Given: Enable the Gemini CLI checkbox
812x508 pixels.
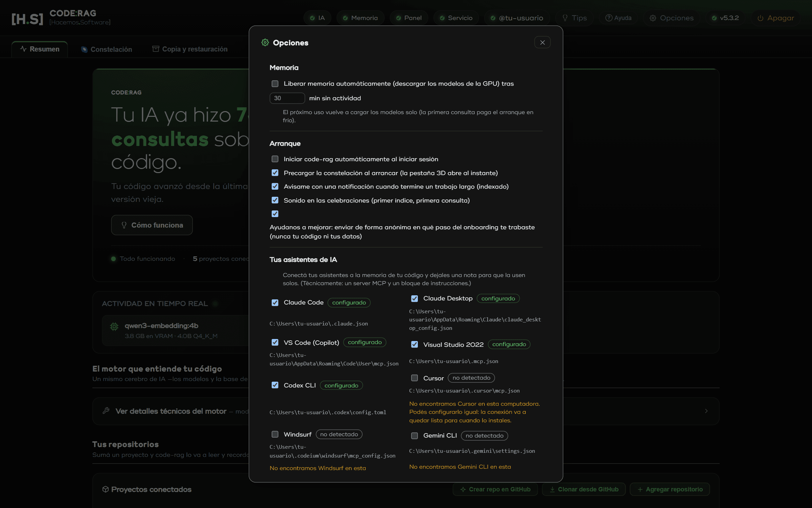Looking at the screenshot, I should (x=414, y=436).
